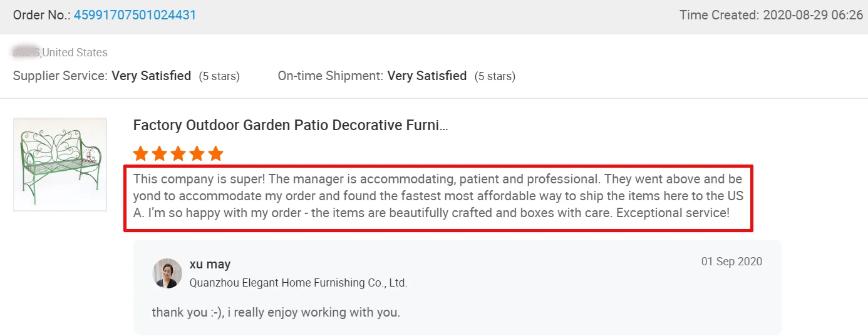Click the fourth orange rating star
Screen dimensions: 868x336
click(197, 153)
